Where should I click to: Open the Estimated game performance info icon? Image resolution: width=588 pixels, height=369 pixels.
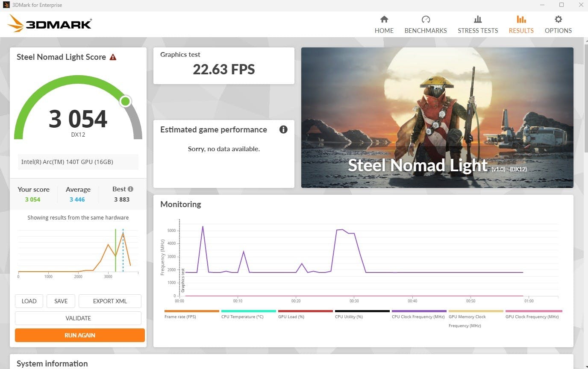point(283,129)
